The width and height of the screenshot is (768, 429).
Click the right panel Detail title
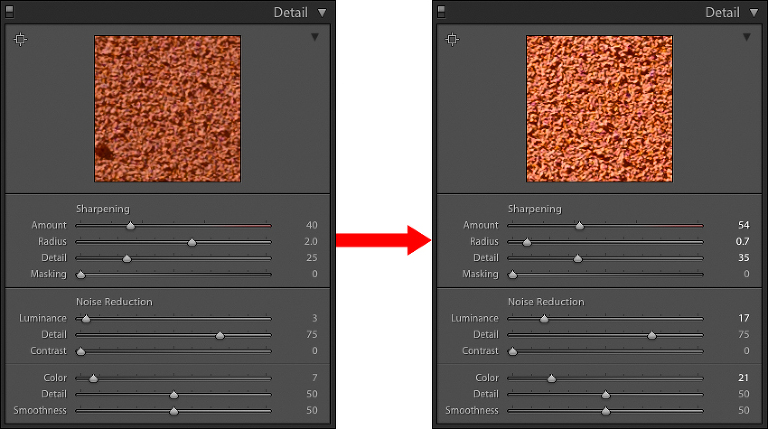(722, 12)
